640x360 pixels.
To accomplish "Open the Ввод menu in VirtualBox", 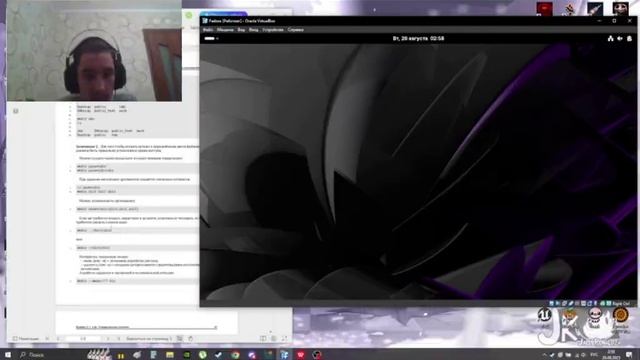I will pos(253,30).
